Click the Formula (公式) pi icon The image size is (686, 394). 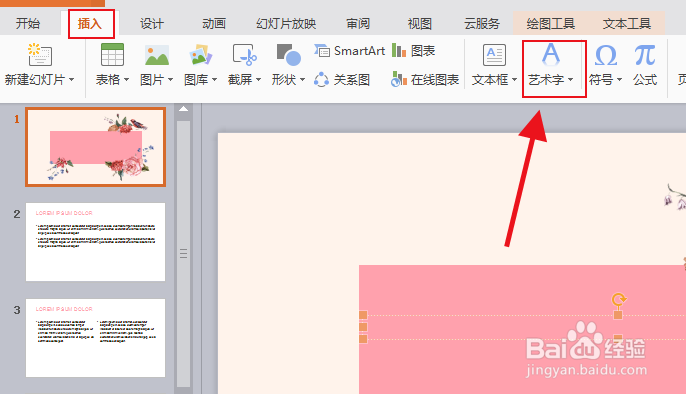(x=645, y=55)
